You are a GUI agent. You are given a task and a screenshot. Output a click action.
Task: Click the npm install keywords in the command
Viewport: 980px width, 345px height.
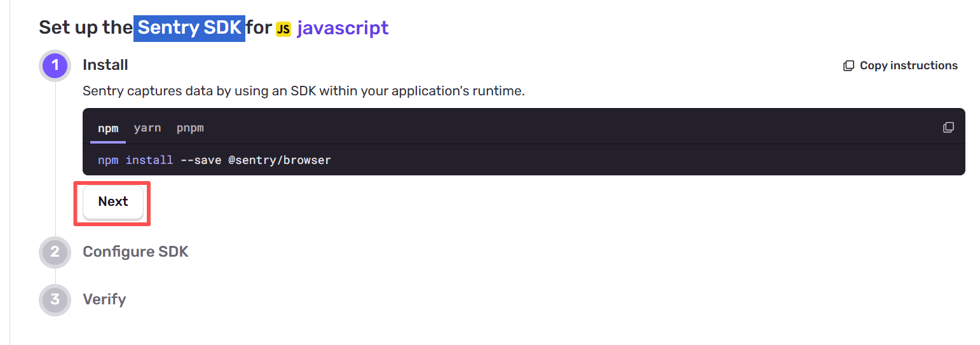[x=135, y=160]
